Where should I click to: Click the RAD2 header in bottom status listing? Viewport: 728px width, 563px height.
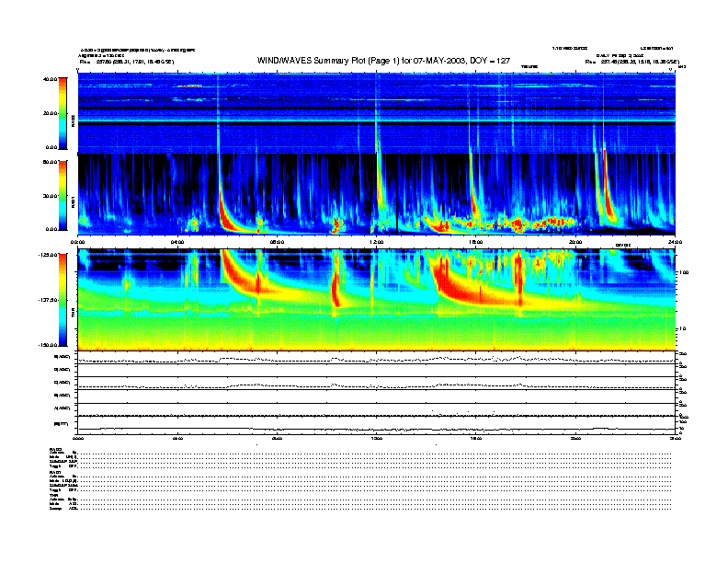(x=56, y=450)
